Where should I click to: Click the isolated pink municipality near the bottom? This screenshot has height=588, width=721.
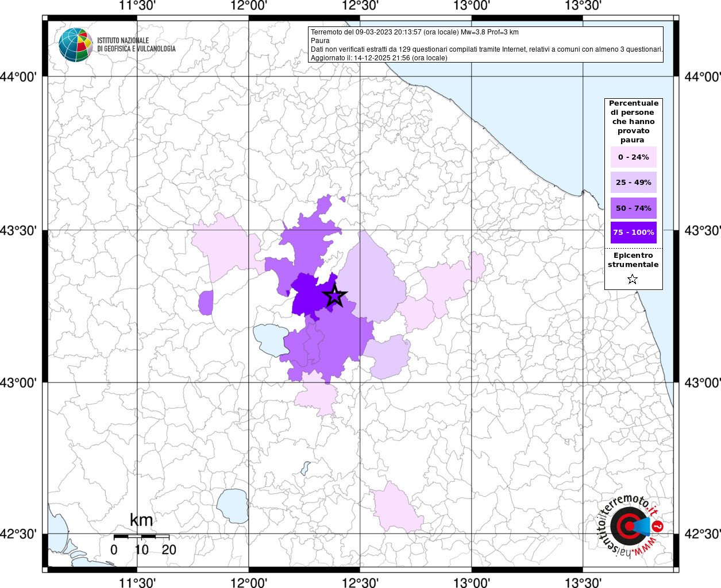click(x=397, y=508)
